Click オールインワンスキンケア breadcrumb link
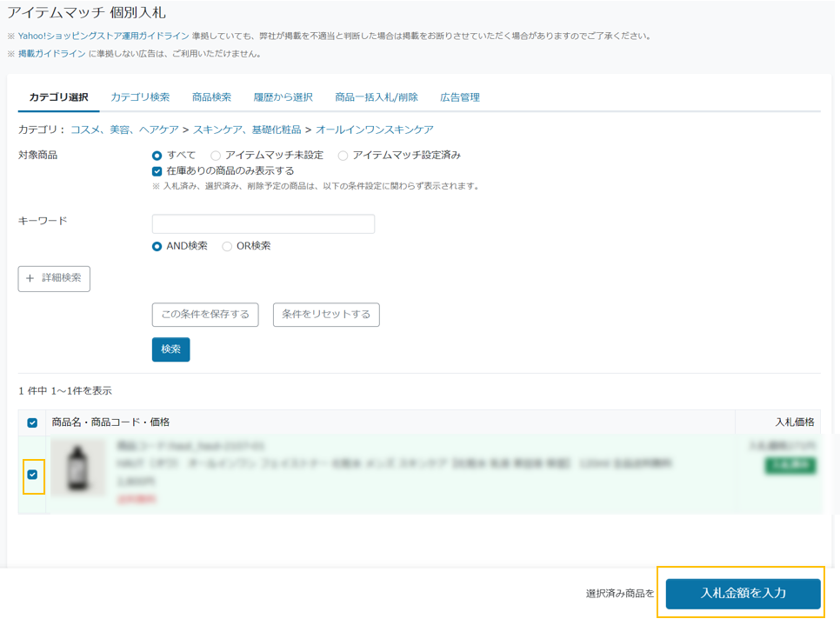The height and width of the screenshot is (632, 840). pyautogui.click(x=375, y=130)
